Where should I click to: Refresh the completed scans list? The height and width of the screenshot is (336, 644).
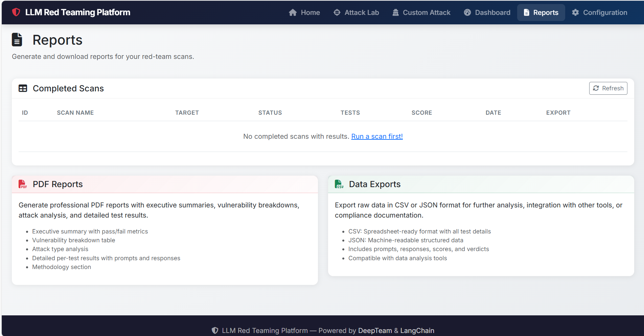pyautogui.click(x=608, y=88)
